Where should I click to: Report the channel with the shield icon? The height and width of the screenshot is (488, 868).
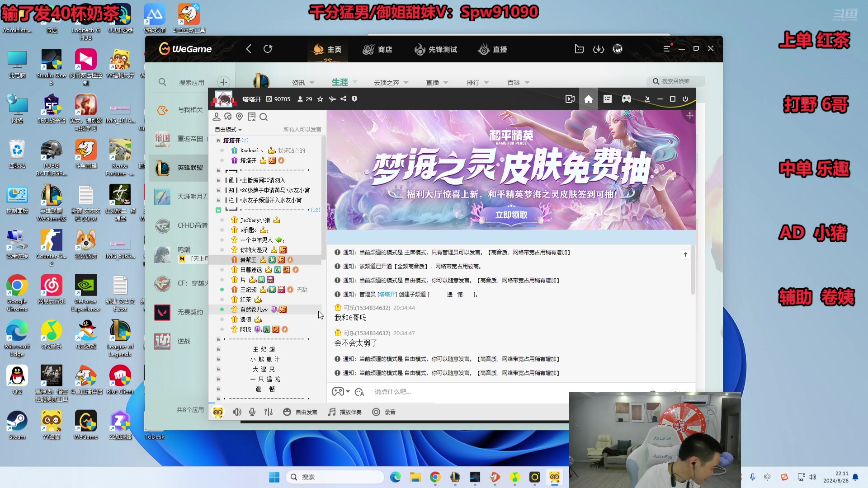pos(354,99)
